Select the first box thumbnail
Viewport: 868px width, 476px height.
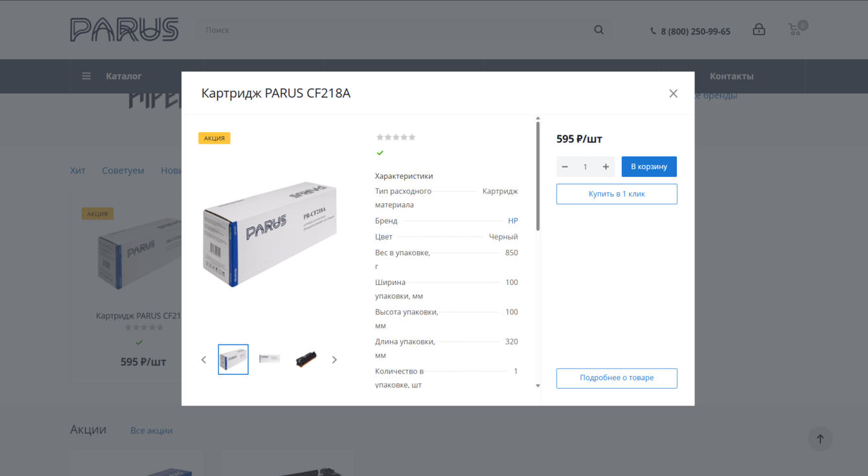point(233,359)
